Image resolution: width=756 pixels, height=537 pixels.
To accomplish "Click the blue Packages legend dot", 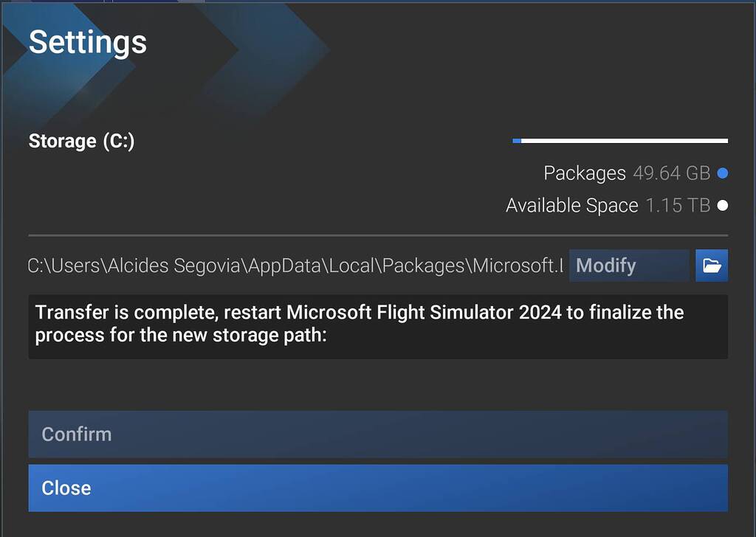I will click(721, 173).
